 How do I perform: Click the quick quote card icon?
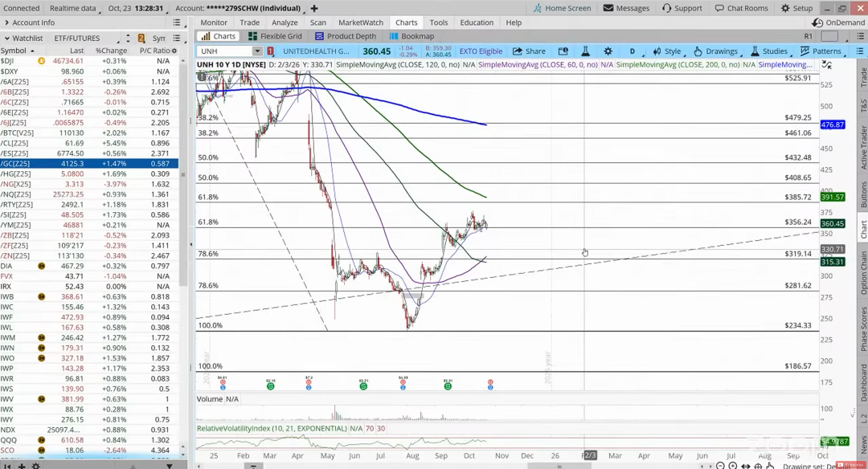(x=563, y=51)
